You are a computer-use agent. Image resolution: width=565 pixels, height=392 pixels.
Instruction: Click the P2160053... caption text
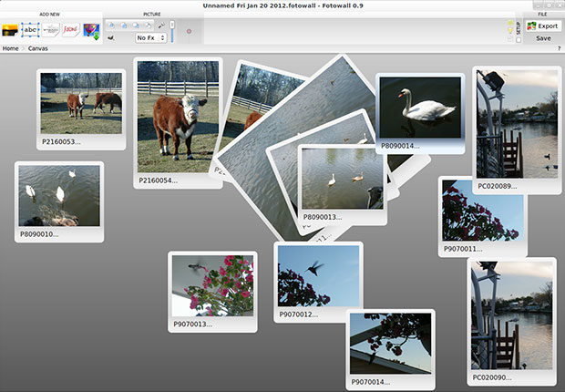[61, 141]
